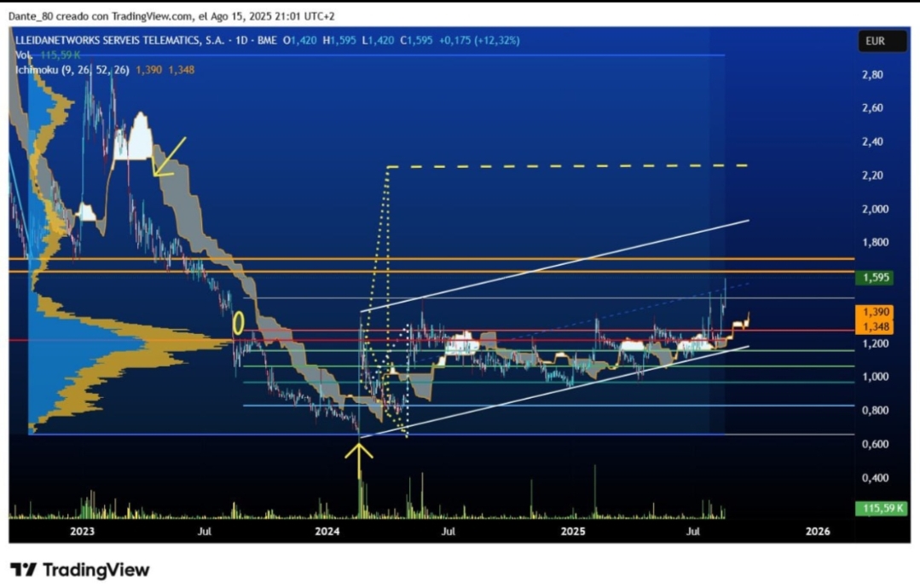The width and height of the screenshot is (920, 588).
Task: Click the orange 1,390 price axis tag
Action: (x=874, y=312)
